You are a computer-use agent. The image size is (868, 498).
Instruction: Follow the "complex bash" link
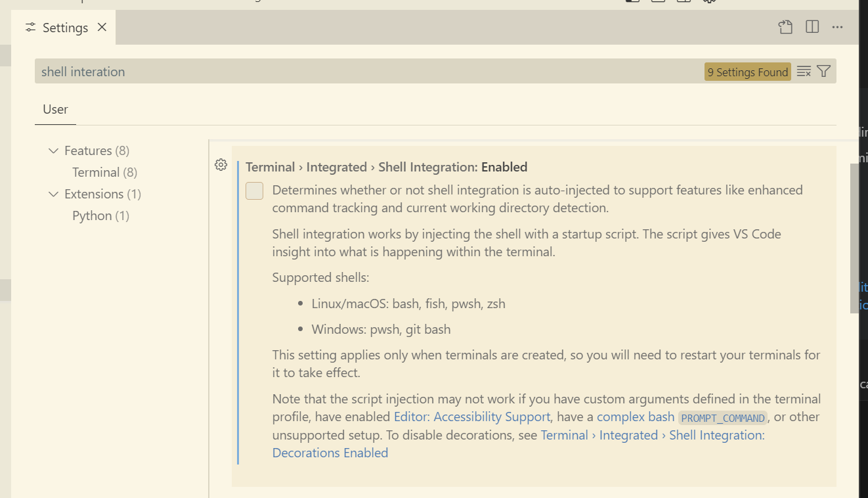click(x=635, y=417)
